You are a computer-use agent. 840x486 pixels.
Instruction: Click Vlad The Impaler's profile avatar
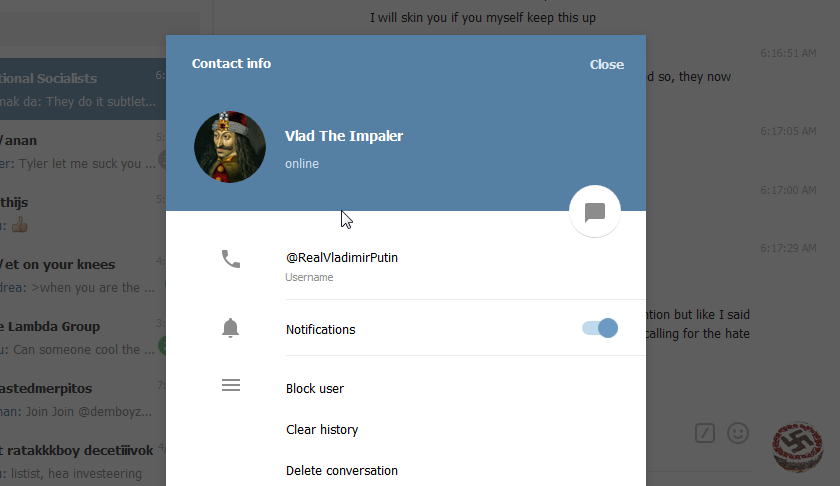230,147
